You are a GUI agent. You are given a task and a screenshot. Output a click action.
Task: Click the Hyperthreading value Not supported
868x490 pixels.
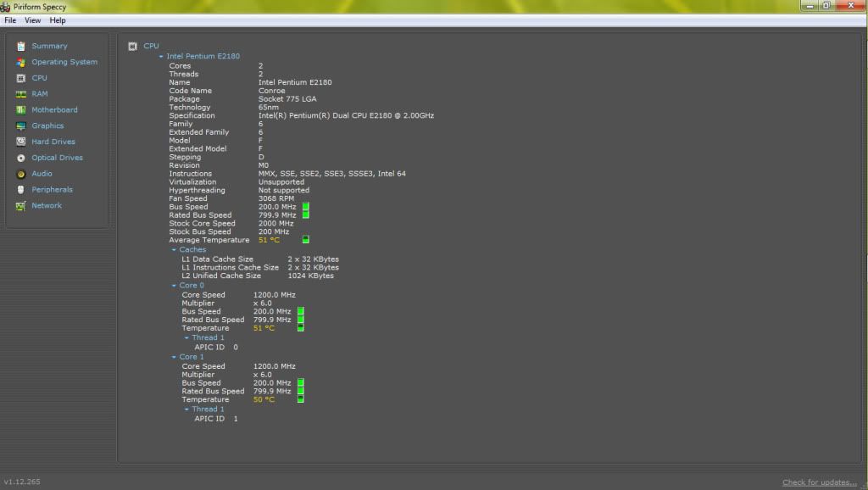pos(284,191)
